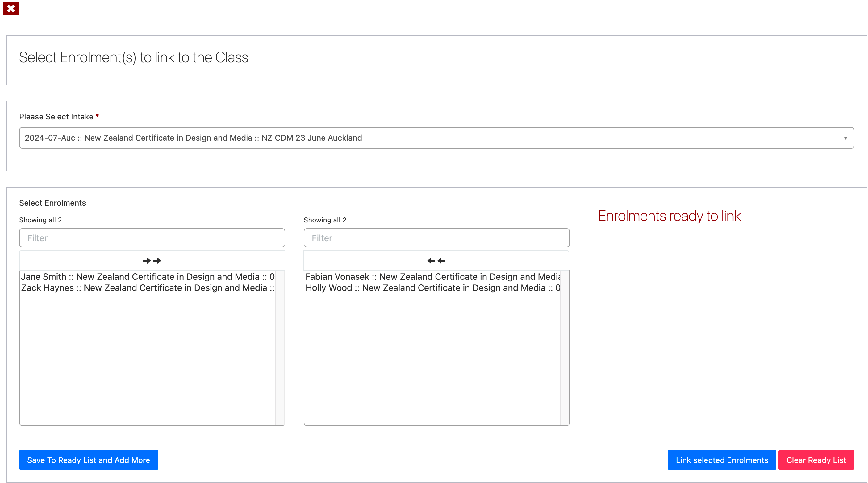Click Save To Ready List and Add More

pyautogui.click(x=89, y=460)
